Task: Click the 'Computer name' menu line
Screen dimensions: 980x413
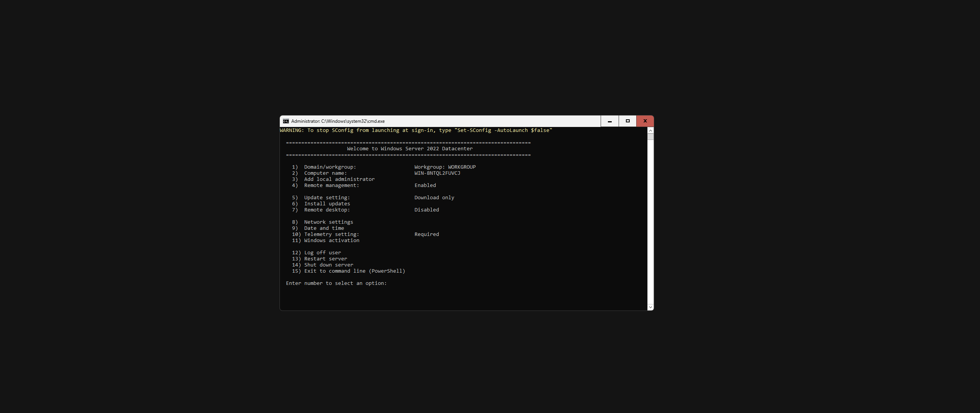Action: pos(325,173)
